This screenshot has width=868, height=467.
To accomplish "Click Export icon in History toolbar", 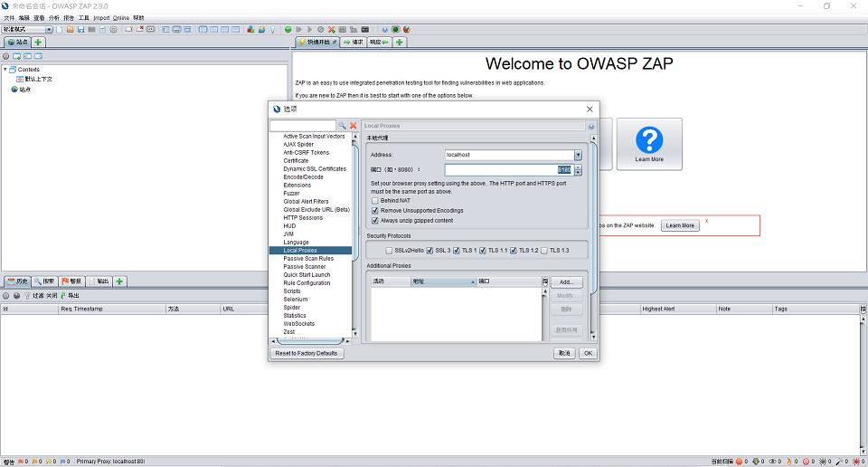I will point(70,296).
